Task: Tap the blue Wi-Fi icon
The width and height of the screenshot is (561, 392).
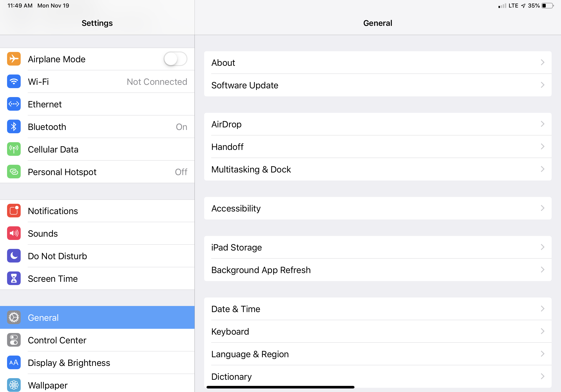Action: (14, 81)
